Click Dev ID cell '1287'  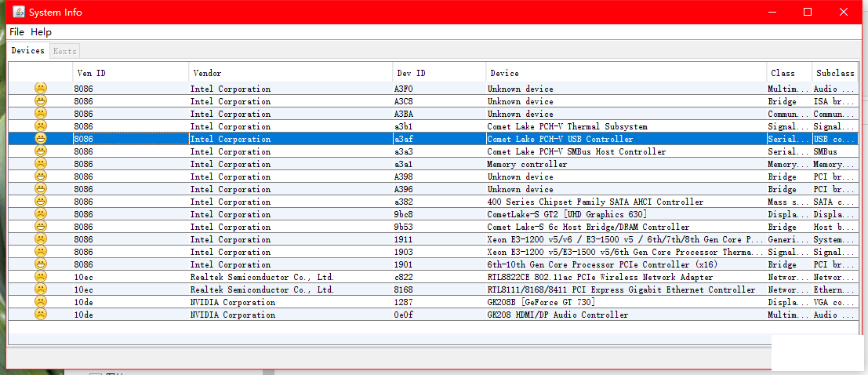pyautogui.click(x=440, y=302)
